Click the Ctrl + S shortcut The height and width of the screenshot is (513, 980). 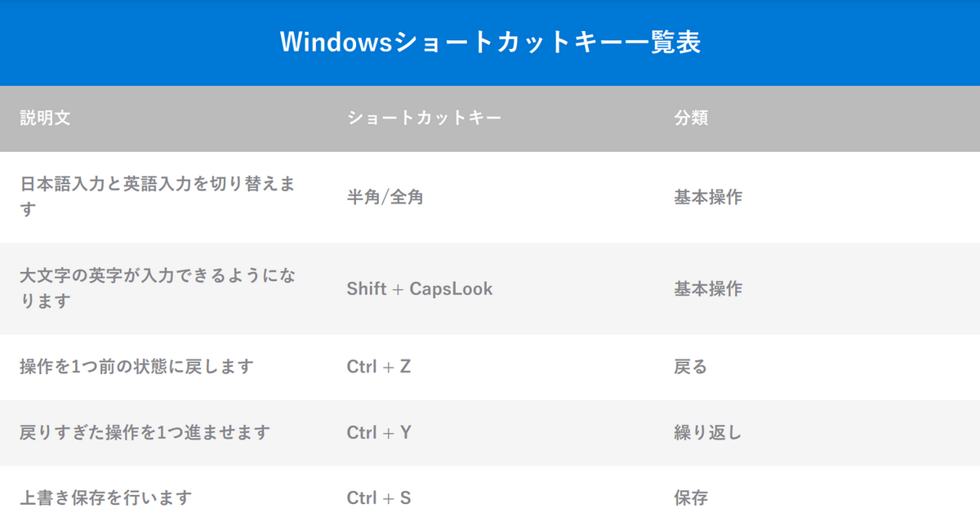pyautogui.click(x=378, y=497)
